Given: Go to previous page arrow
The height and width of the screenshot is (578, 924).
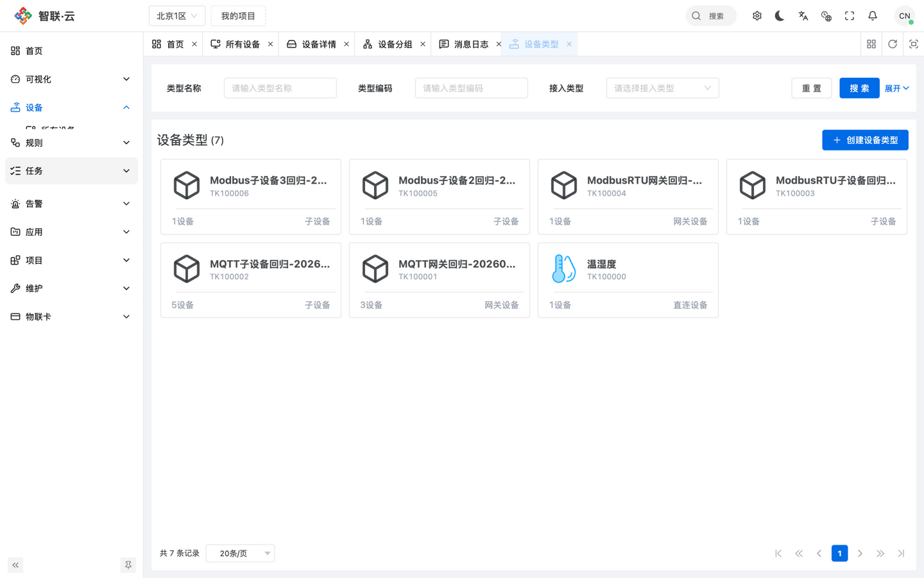Looking at the screenshot, I should coord(819,554).
